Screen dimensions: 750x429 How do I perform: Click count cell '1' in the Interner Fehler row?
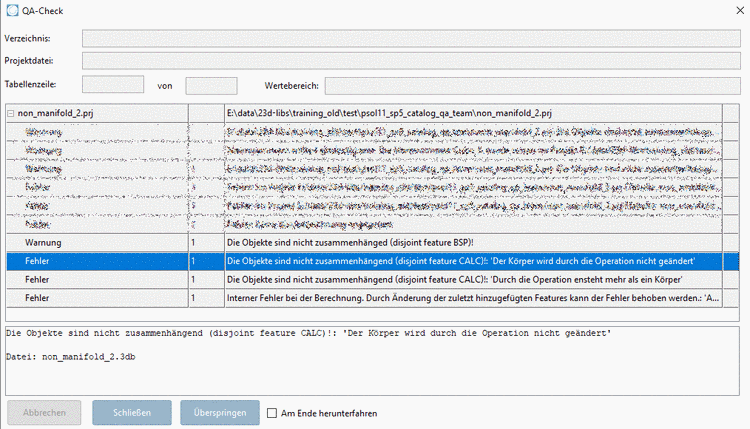[206, 298]
